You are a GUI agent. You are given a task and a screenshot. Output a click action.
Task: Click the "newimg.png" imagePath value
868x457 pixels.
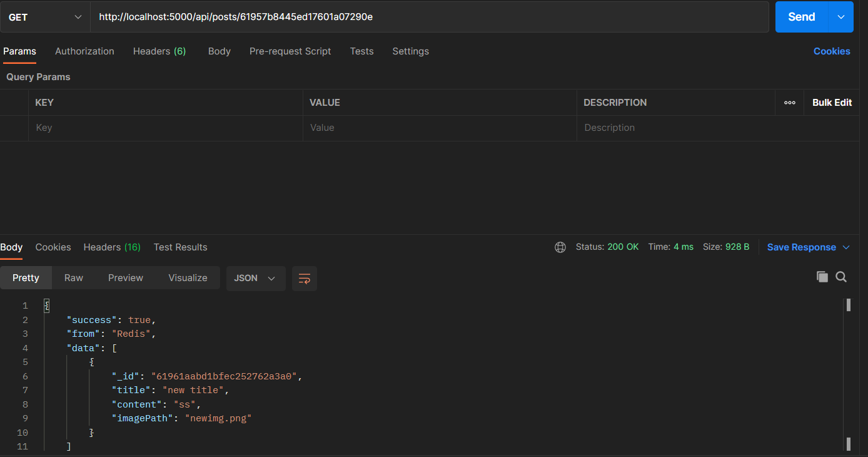[x=218, y=418]
